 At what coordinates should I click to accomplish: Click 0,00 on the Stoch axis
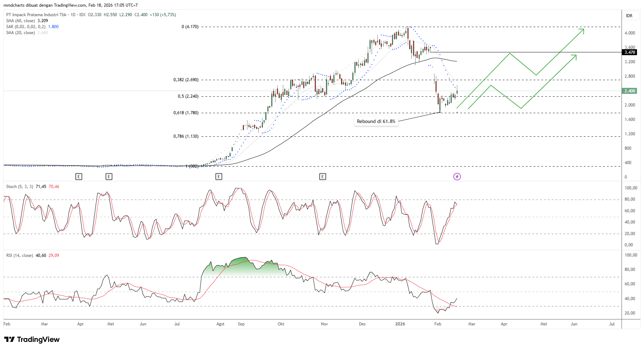(x=629, y=245)
